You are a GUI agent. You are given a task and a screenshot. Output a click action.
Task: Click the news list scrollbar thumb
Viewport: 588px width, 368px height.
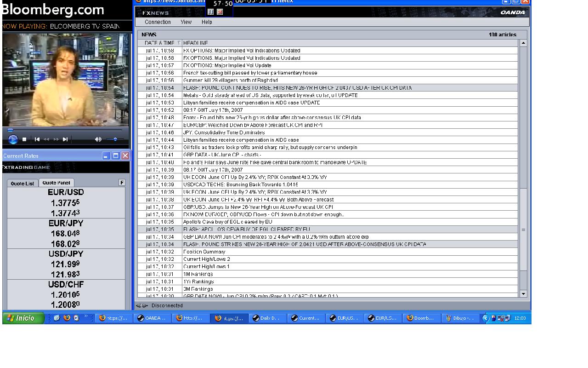tap(523, 230)
